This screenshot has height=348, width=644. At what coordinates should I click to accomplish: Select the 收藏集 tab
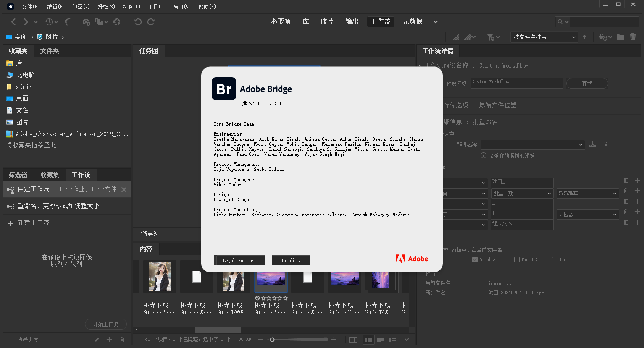[x=50, y=175]
